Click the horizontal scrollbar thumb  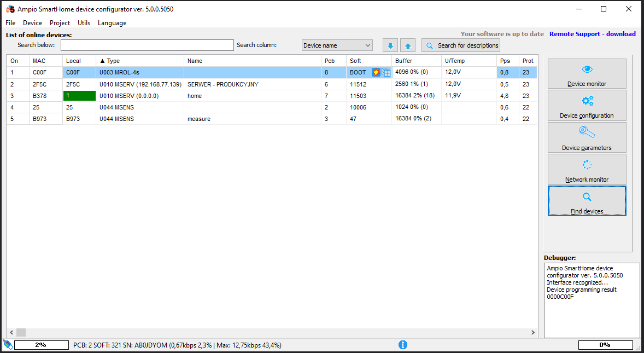(21, 332)
